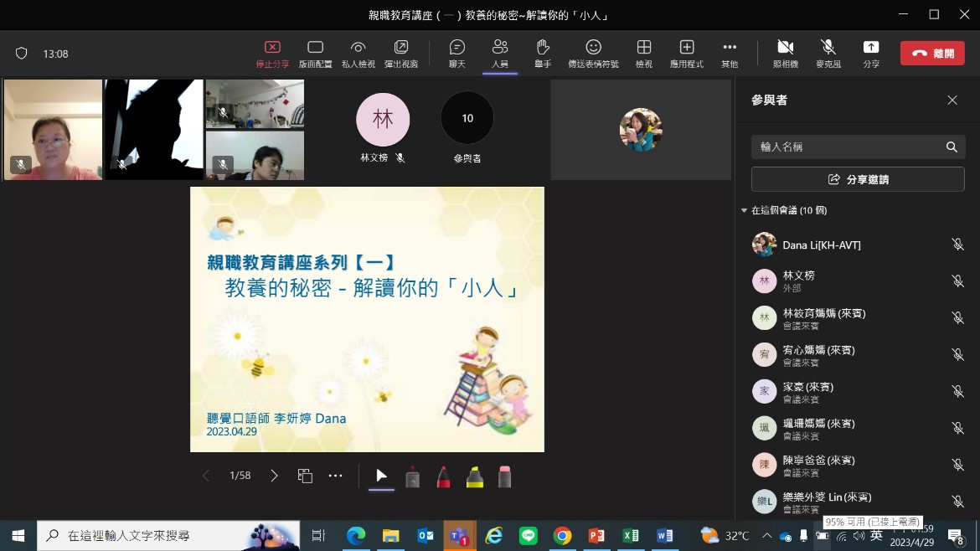Open the view (檢視) menu

pyautogui.click(x=643, y=52)
